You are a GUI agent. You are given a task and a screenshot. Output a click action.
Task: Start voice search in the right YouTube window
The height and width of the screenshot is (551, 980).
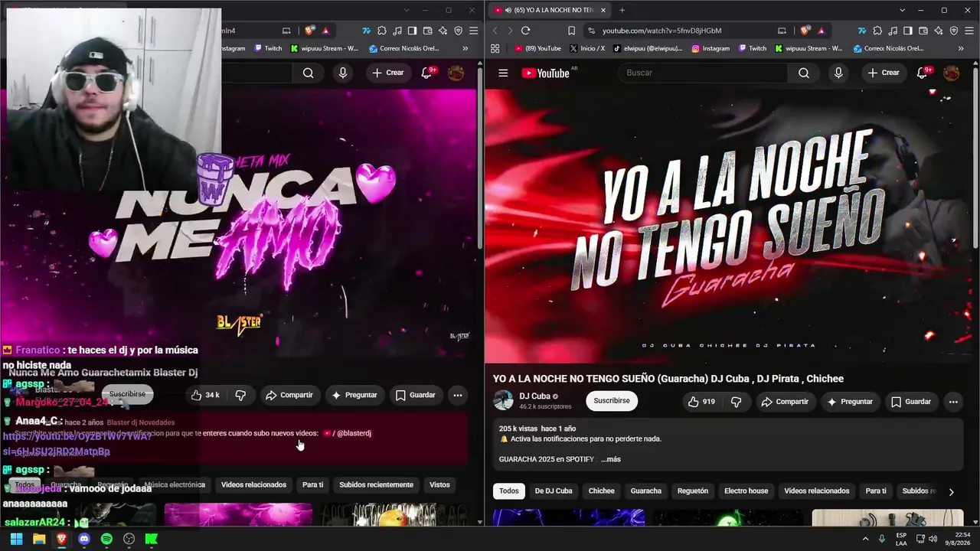(x=838, y=73)
